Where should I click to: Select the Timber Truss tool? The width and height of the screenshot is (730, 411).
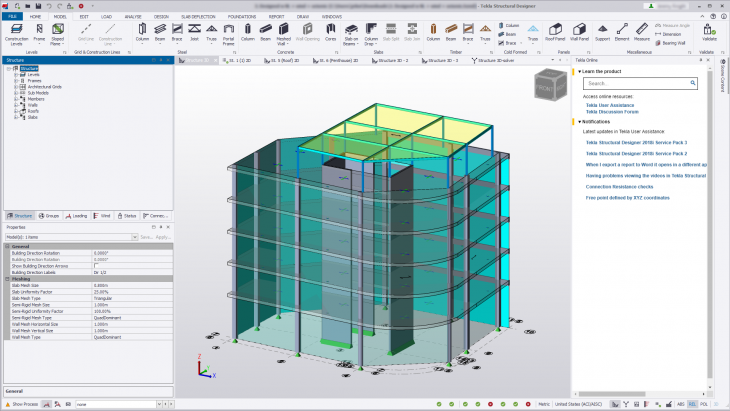[x=485, y=33]
